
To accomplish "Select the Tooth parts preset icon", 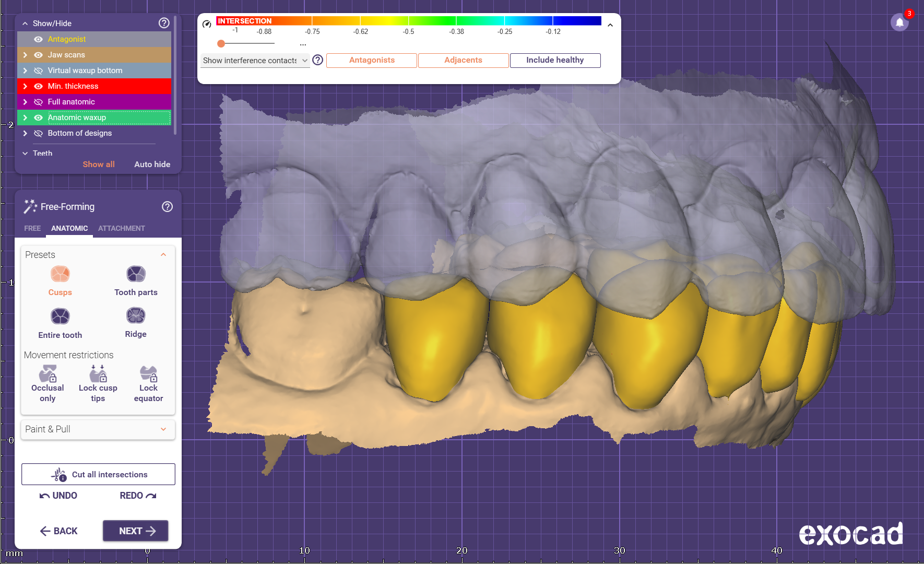I will point(136,274).
